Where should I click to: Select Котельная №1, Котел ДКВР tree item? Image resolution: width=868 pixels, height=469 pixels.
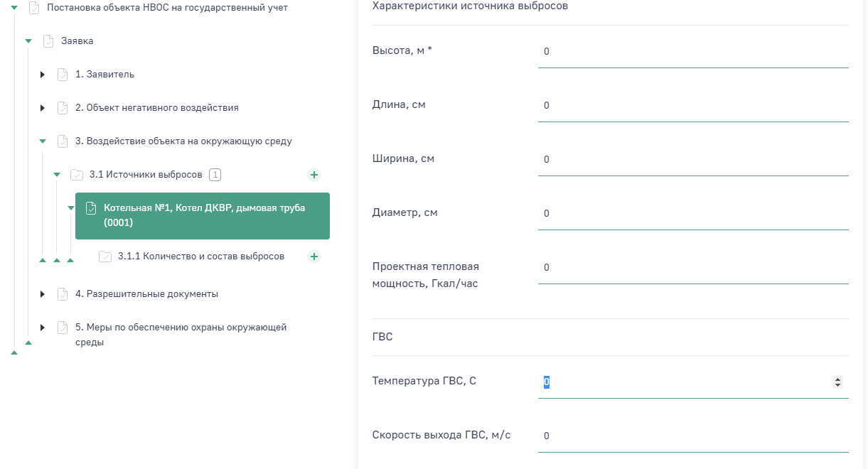coord(203,215)
